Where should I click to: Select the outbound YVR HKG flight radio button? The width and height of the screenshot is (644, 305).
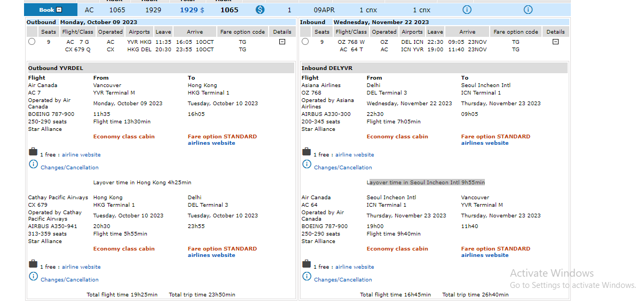coord(32,42)
